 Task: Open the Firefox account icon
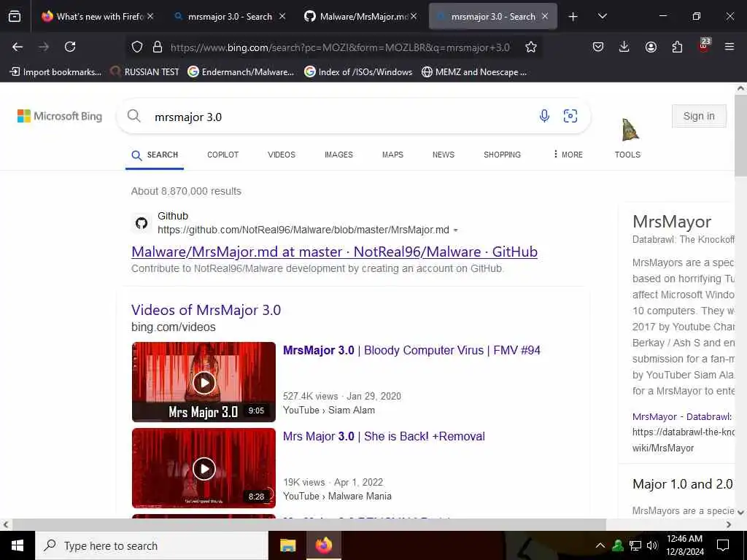coord(651,47)
